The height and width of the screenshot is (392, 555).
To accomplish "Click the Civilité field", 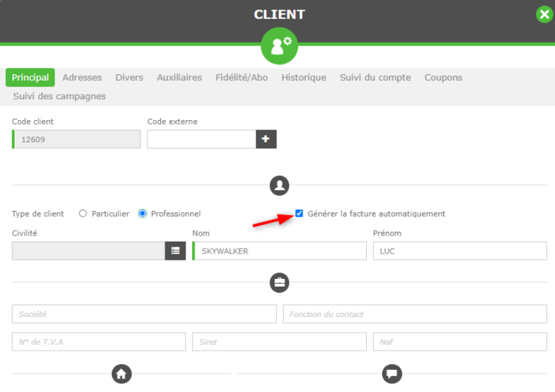I will click(x=88, y=251).
